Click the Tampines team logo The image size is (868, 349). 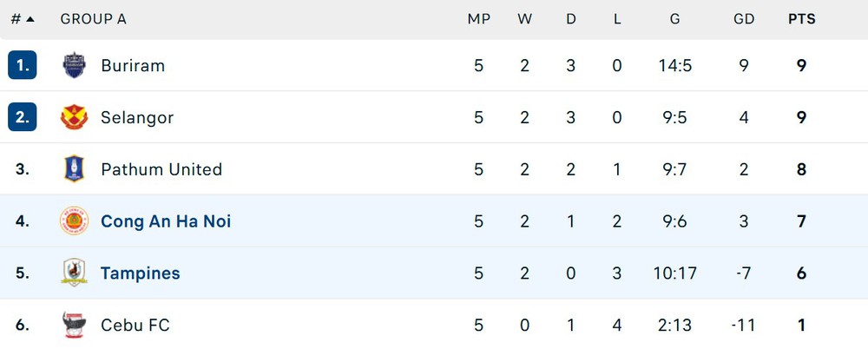point(74,273)
